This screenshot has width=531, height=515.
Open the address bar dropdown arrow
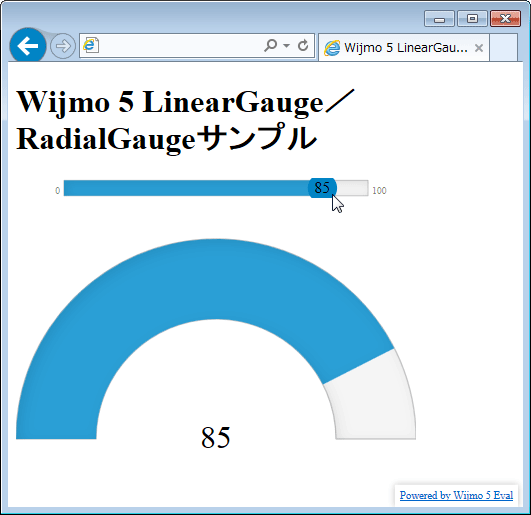[x=286, y=45]
